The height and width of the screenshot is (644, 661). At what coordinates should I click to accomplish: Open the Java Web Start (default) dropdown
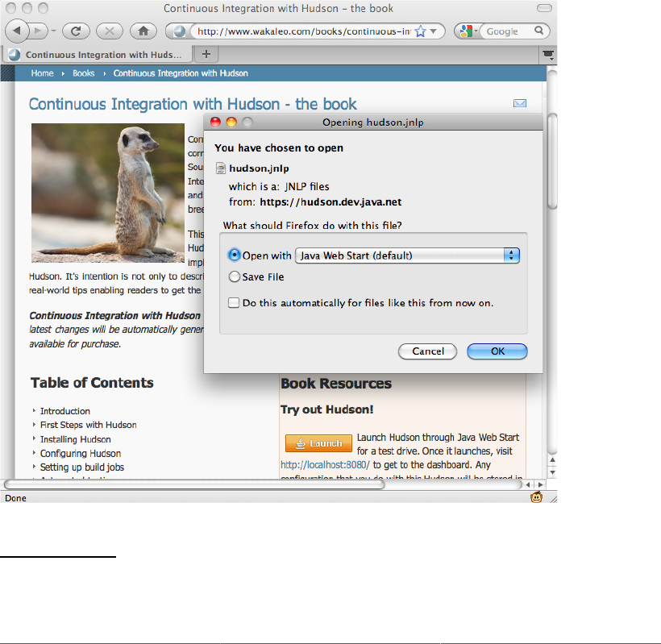coord(407,256)
